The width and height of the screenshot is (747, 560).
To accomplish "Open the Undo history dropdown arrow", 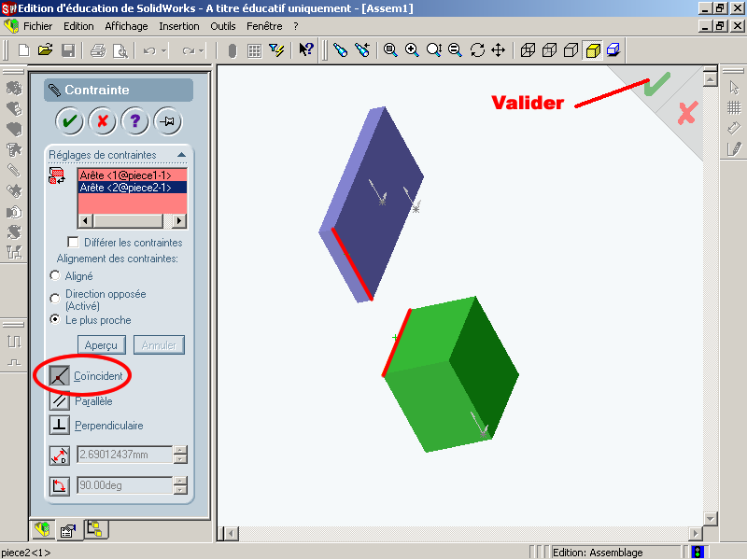I will pyautogui.click(x=164, y=50).
